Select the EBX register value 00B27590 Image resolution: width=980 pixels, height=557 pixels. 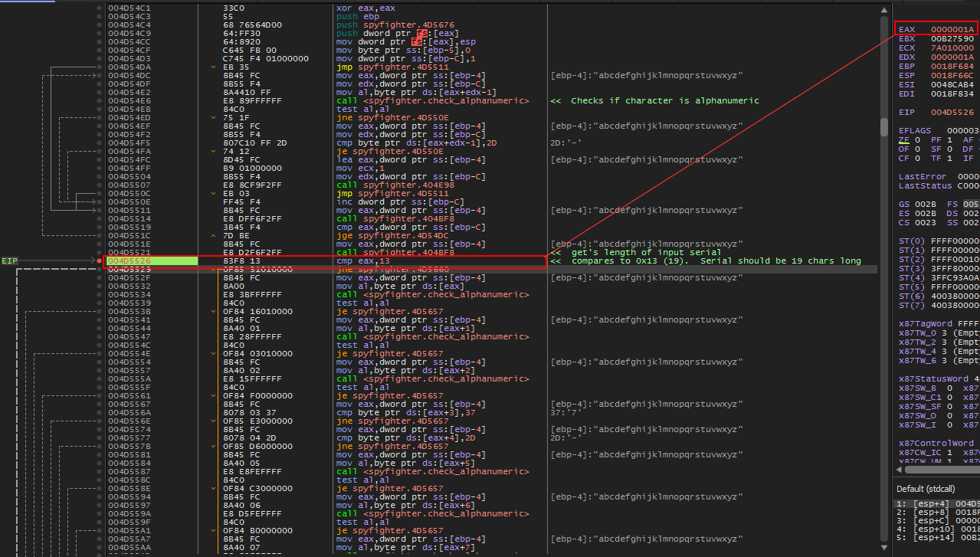click(x=952, y=38)
